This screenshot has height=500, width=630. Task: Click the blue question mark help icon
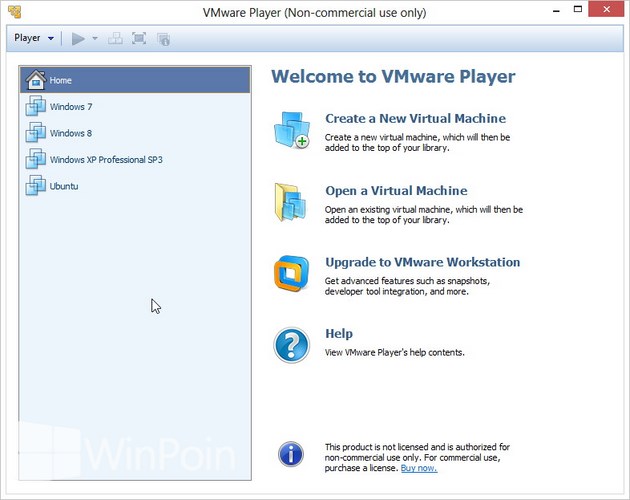[292, 345]
